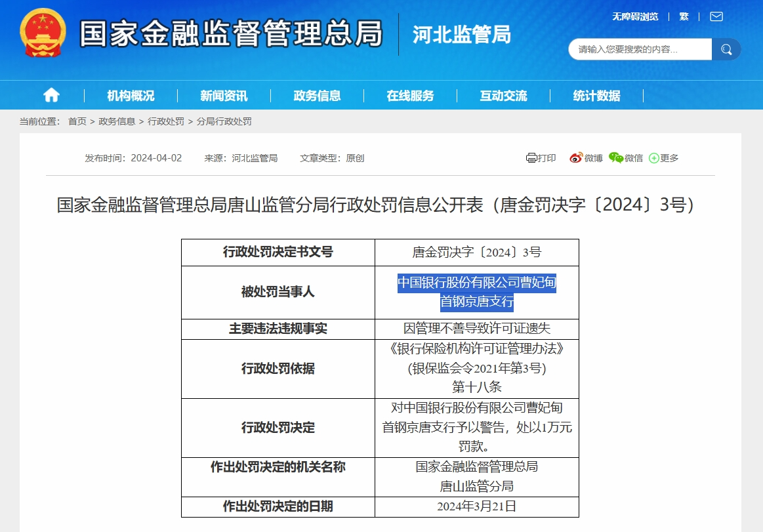Click date cell 2024年3月21日
763x532 pixels.
click(x=477, y=506)
